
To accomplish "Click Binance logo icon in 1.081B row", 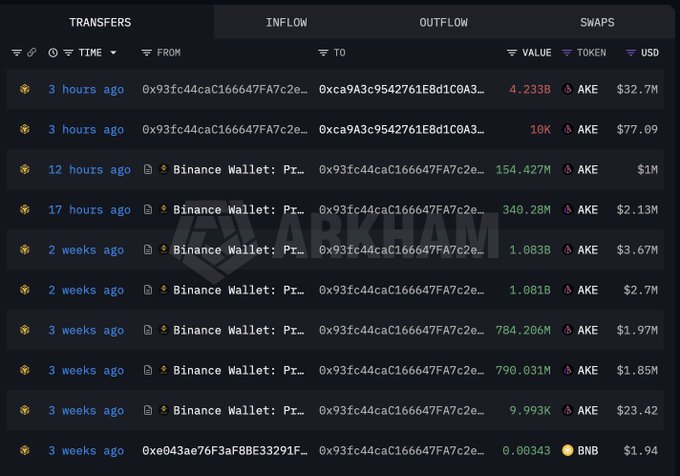I will coord(163,290).
